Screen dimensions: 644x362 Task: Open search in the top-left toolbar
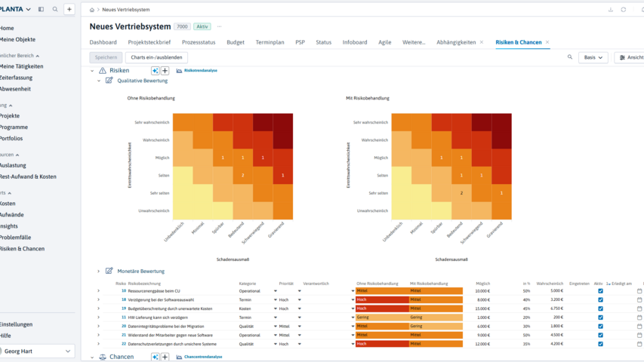[x=55, y=9]
